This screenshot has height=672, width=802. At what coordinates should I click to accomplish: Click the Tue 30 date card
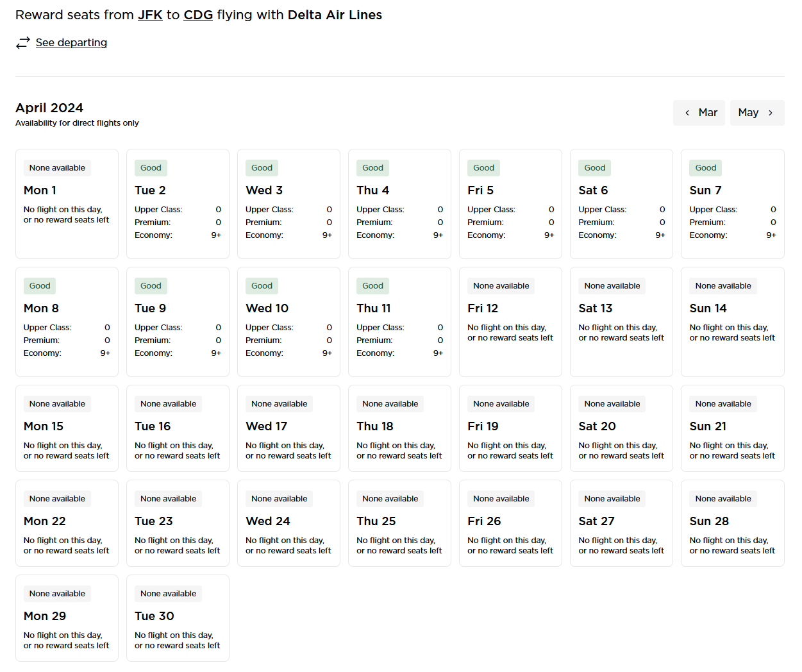coord(178,618)
